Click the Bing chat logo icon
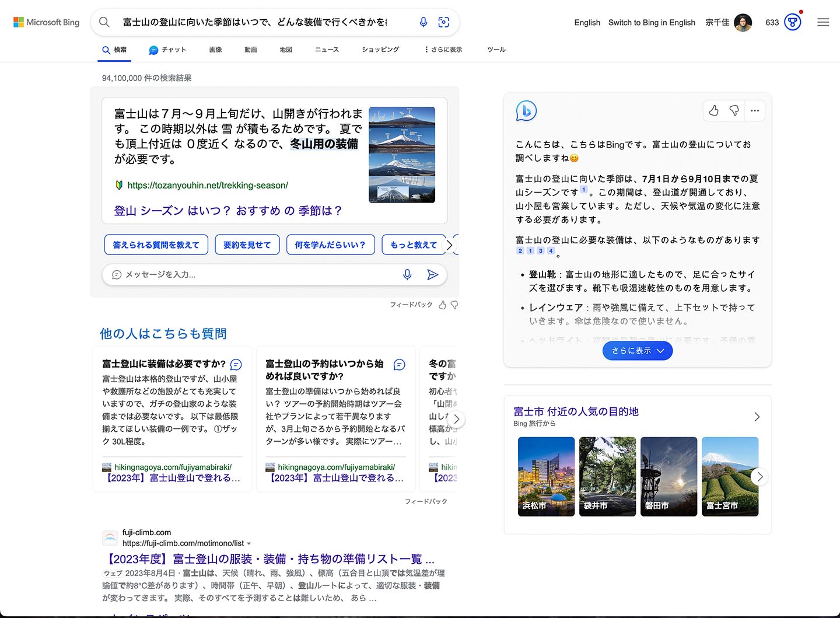This screenshot has height=618, width=840. [x=526, y=111]
